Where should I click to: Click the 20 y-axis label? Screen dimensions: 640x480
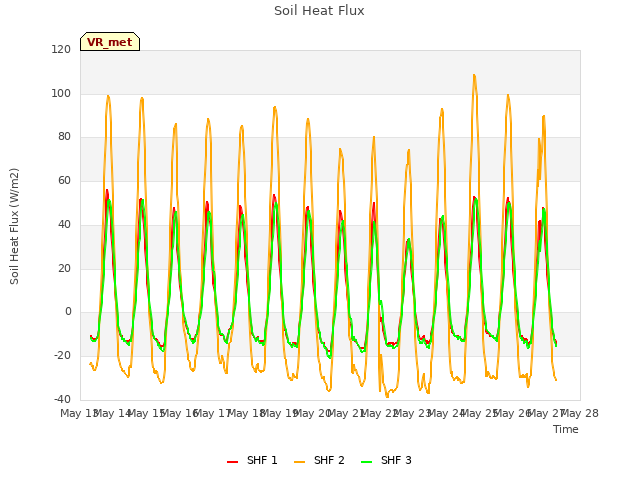64,268
